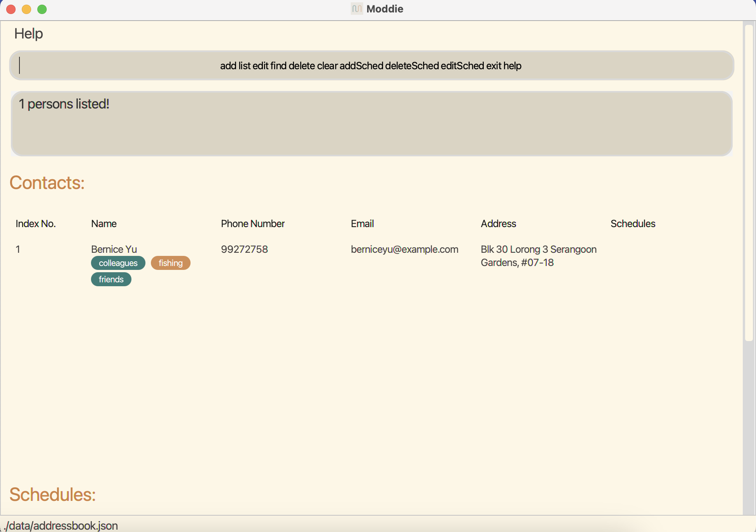Viewport: 756px width, 532px height.
Task: Click the Name column header
Action: (x=104, y=224)
